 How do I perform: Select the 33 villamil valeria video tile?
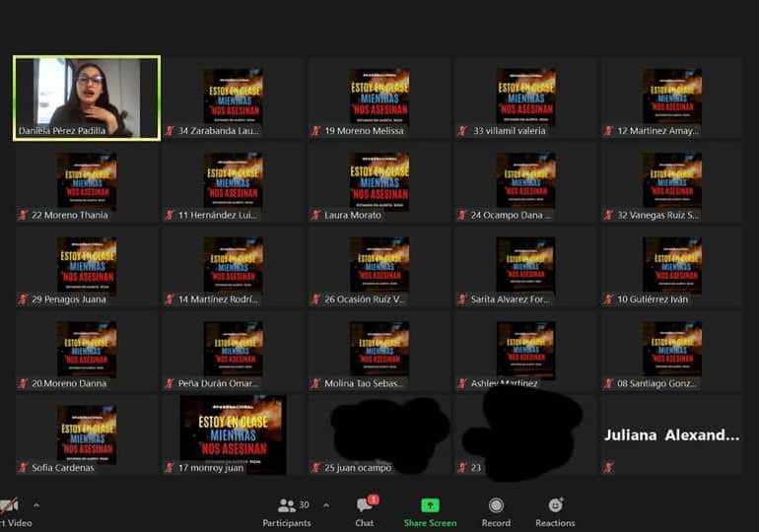click(x=524, y=98)
